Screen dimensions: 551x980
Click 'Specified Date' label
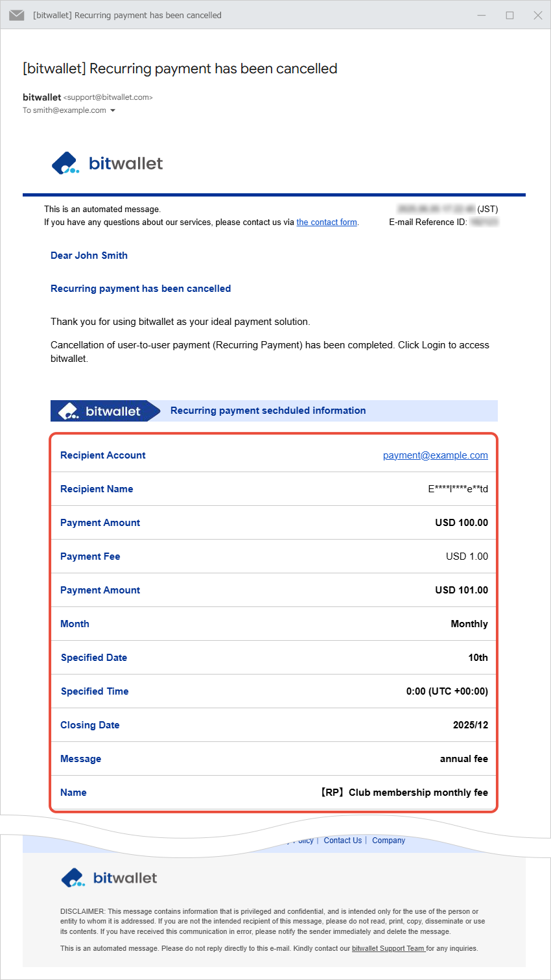[x=94, y=658]
